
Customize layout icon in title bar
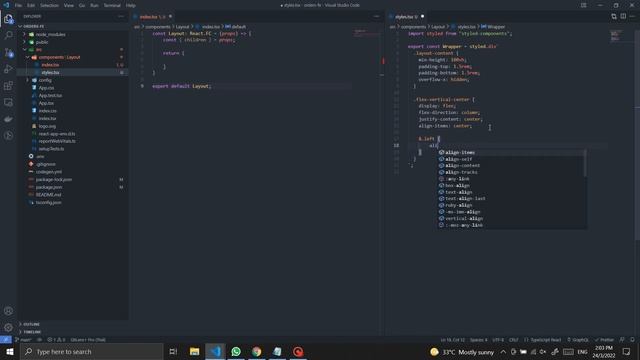[584, 5]
